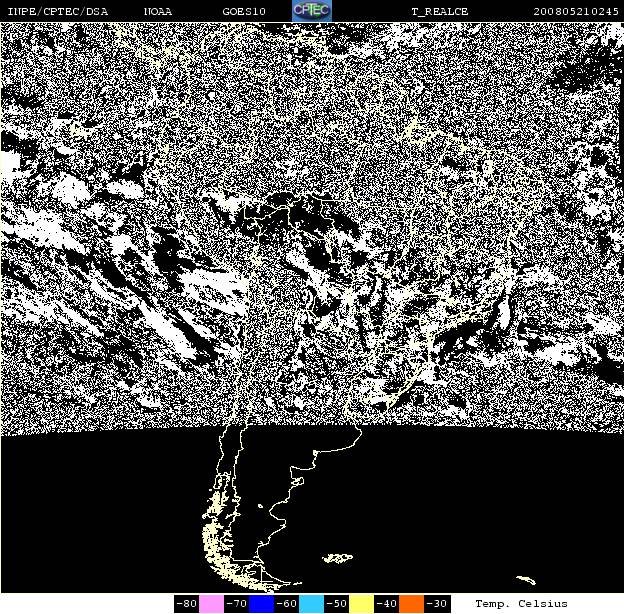Click the INPE/CPTEC/DSA header text
Screen dimensions: 624x614
point(58,12)
